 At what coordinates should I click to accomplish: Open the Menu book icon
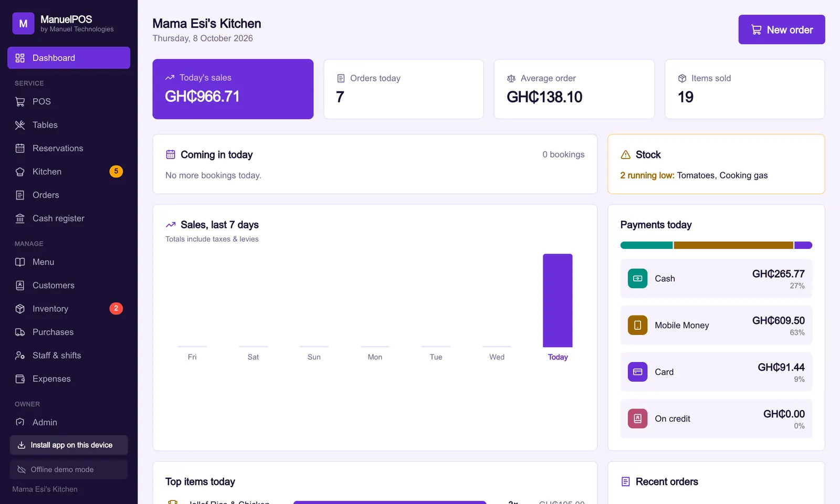click(x=20, y=262)
